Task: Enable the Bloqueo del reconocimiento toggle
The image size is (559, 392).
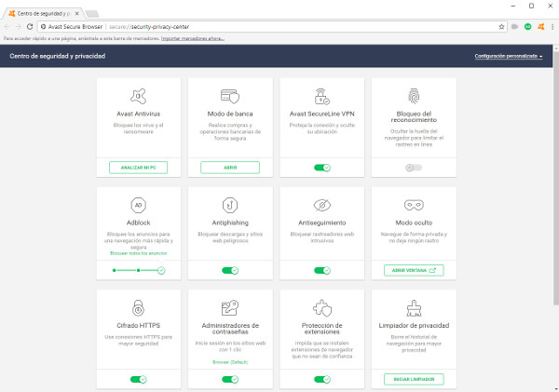Action: tap(414, 168)
